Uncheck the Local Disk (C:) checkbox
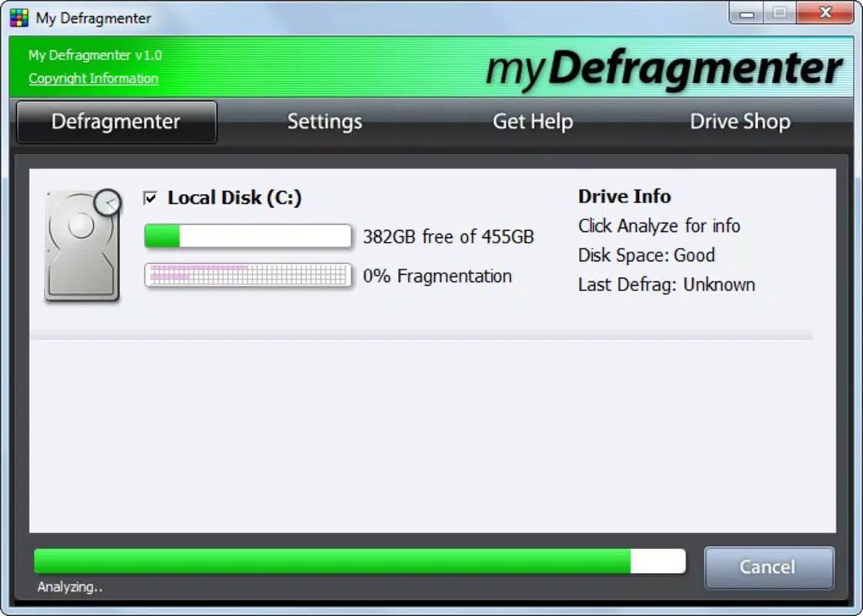 pos(150,198)
